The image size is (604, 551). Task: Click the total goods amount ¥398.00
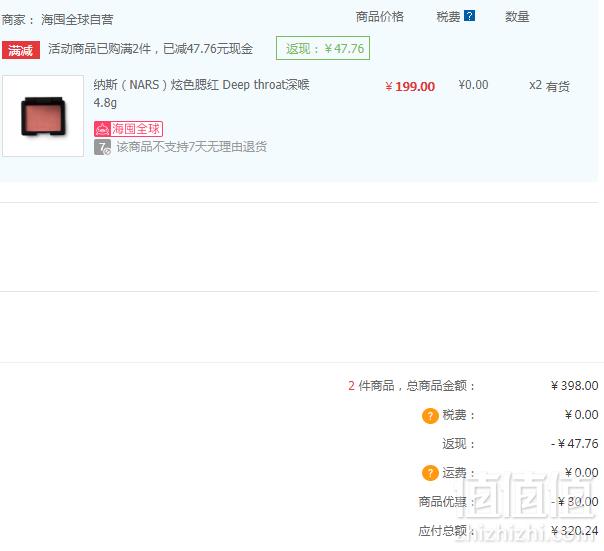[x=574, y=386]
